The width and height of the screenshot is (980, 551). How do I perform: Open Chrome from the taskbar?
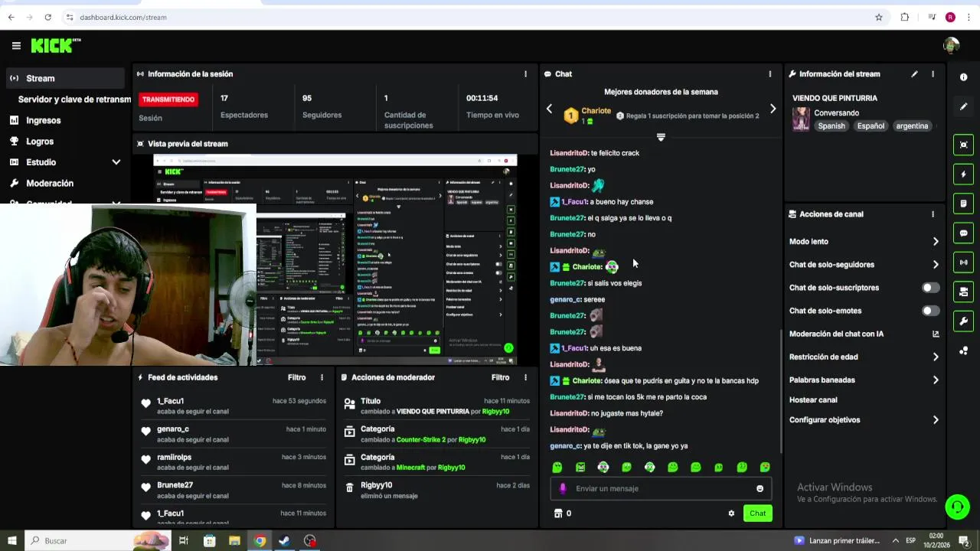click(x=260, y=540)
